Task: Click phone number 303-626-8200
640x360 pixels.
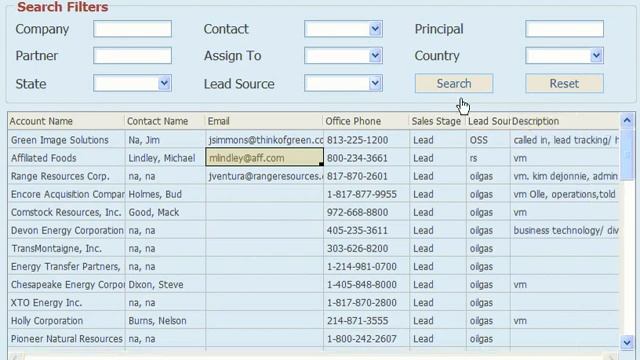Action: (357, 248)
